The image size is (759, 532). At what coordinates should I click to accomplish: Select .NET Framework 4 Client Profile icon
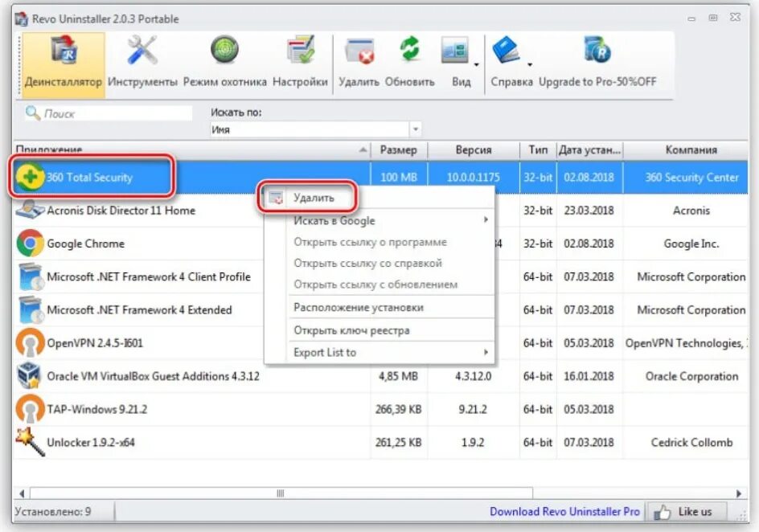pyautogui.click(x=31, y=276)
